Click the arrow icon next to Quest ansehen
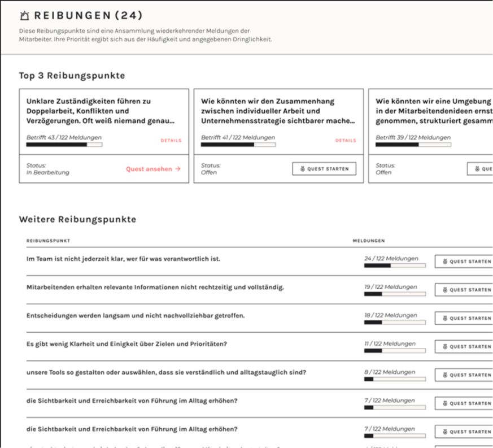Viewport: 493px width, 448px height. point(178,169)
